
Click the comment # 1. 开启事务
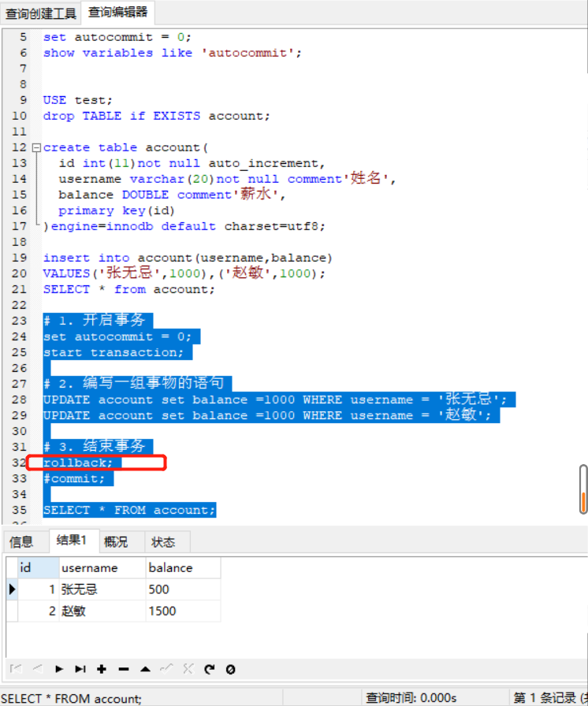pos(94,321)
